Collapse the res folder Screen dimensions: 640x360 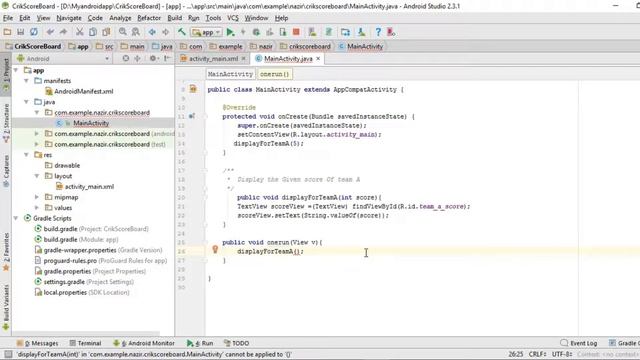[27, 155]
